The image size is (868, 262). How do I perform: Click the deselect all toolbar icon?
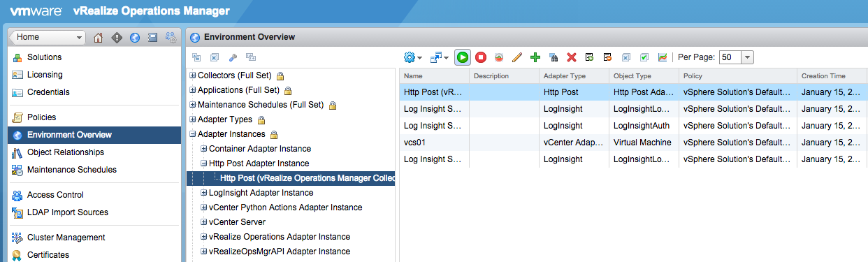point(626,57)
